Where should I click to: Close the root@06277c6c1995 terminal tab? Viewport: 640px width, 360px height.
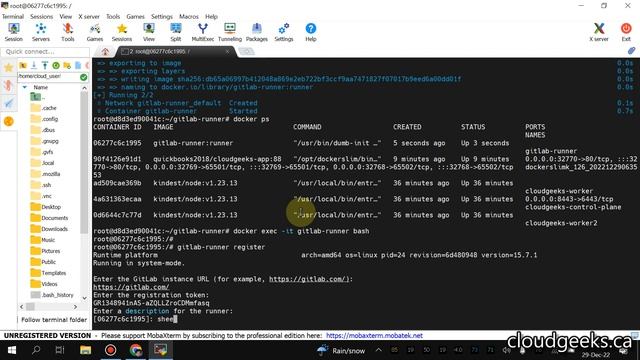coord(227,51)
